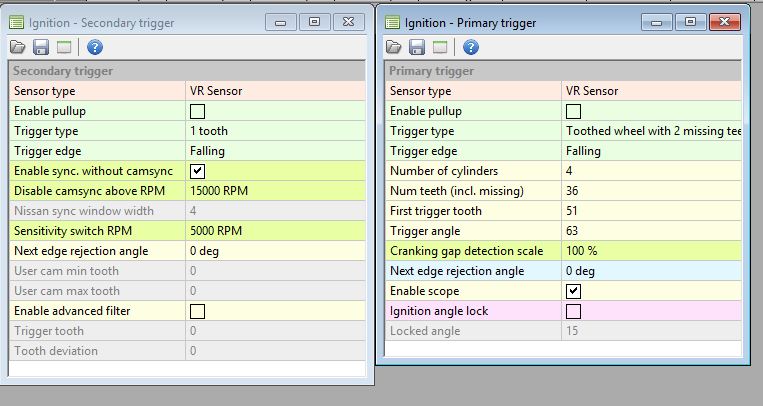Change the Primary Trigger edge Falling value
Image resolution: width=763 pixels, height=406 pixels.
pos(652,151)
